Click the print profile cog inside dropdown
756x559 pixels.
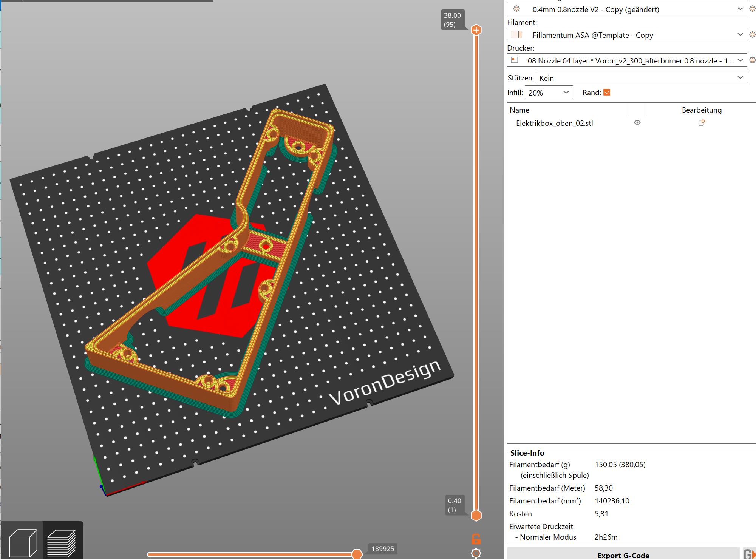pyautogui.click(x=516, y=9)
